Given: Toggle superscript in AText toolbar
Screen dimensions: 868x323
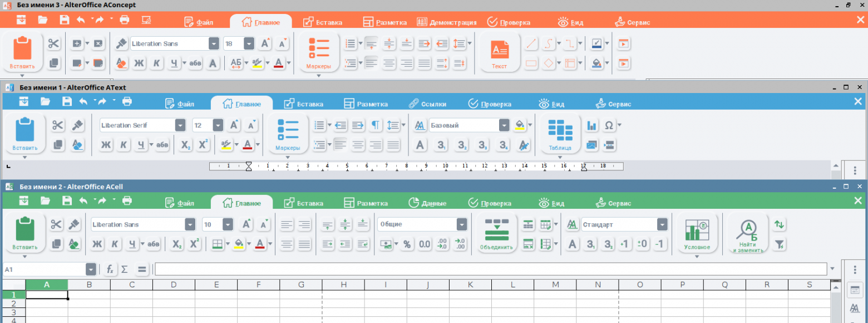Looking at the screenshot, I should (203, 145).
